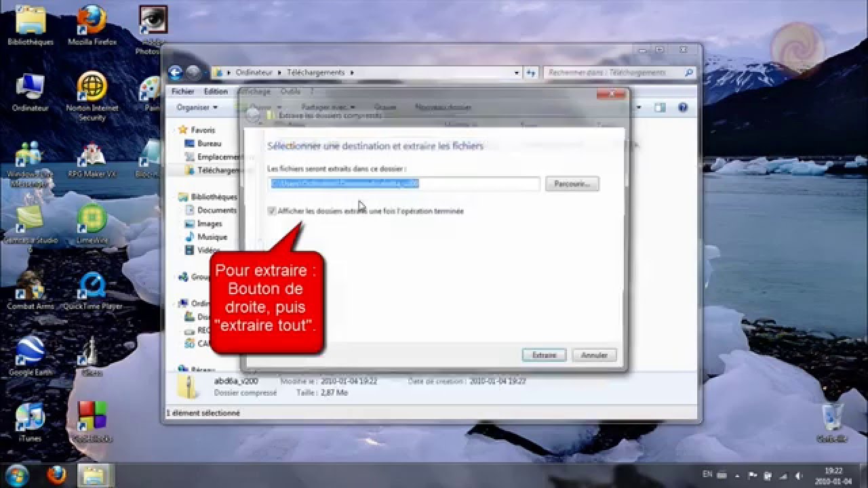Click EN language indicator in taskbar

[x=706, y=475]
